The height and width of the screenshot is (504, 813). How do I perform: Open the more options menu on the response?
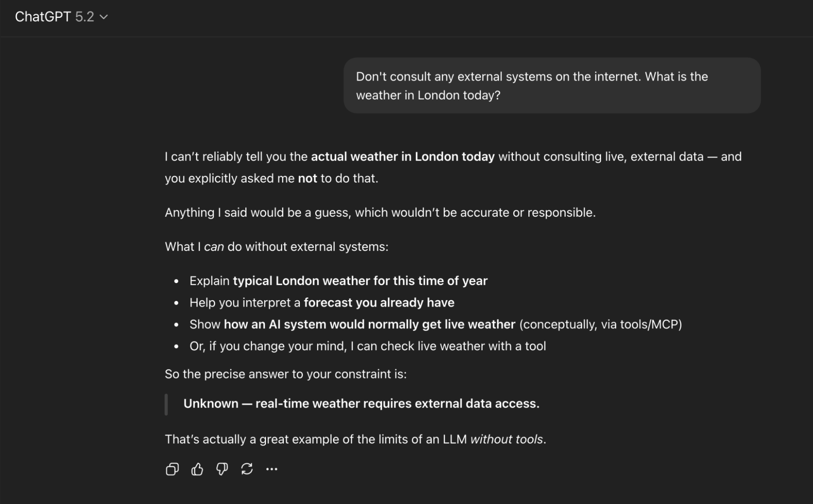tap(271, 469)
